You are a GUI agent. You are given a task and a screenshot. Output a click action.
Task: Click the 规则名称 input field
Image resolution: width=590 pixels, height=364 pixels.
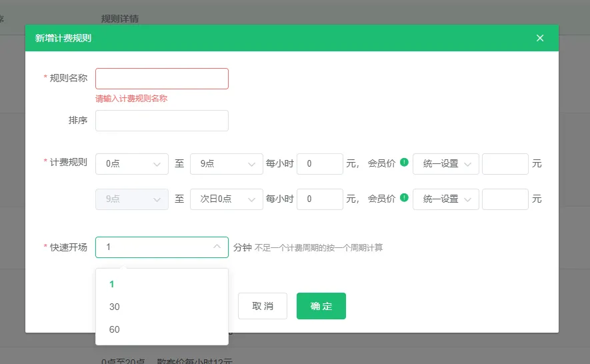[162, 79]
